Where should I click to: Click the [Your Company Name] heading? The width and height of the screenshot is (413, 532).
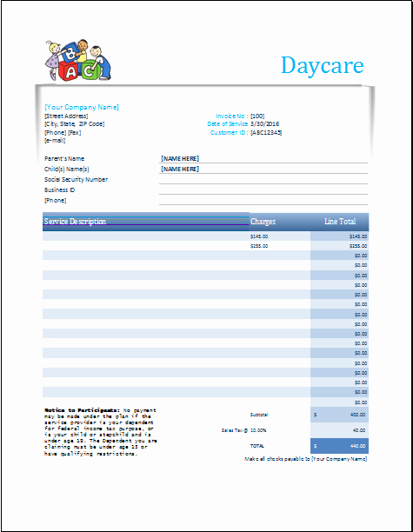[82, 107]
